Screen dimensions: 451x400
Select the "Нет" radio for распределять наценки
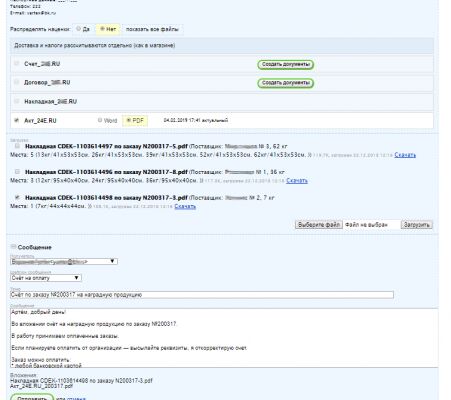click(x=103, y=29)
